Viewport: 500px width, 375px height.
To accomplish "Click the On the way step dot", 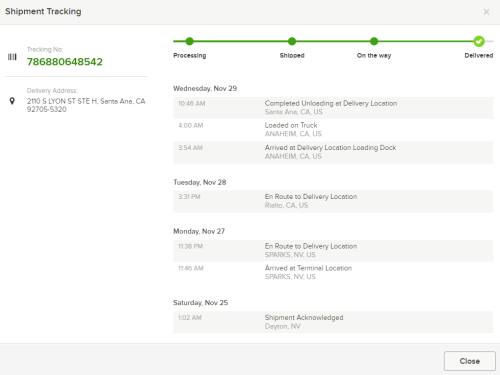I will pyautogui.click(x=374, y=41).
